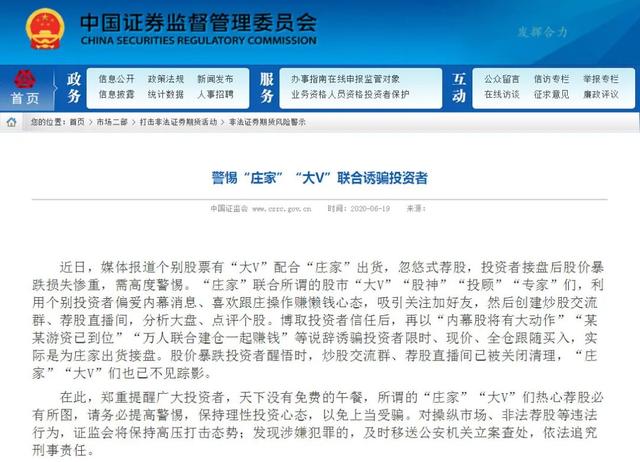640x462 pixels.
Task: Click the article title 警惕"庄家""大V"联合诱骗投资者
Action: coord(320,178)
